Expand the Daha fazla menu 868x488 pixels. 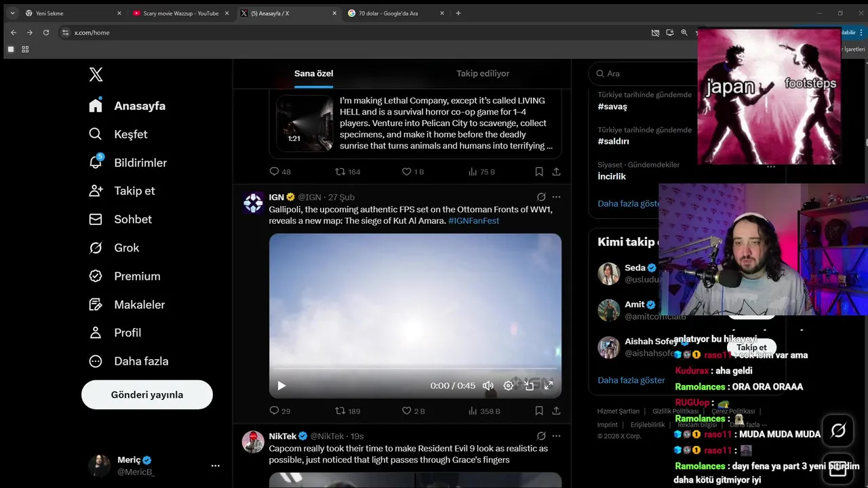[129, 361]
